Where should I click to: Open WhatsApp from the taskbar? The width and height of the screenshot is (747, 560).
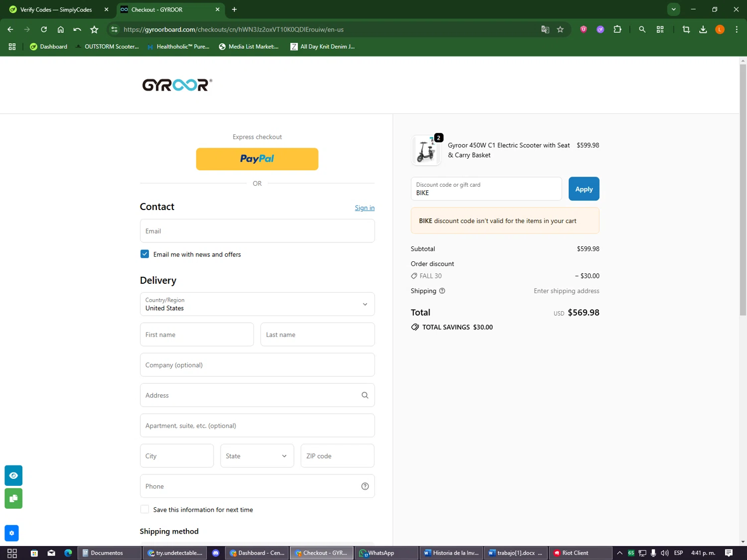[386, 553]
